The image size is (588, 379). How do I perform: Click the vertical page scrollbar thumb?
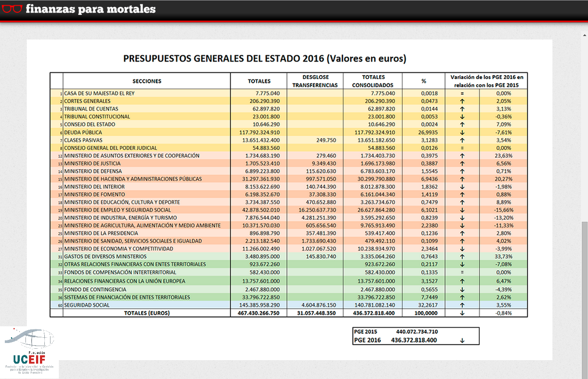click(x=584, y=299)
